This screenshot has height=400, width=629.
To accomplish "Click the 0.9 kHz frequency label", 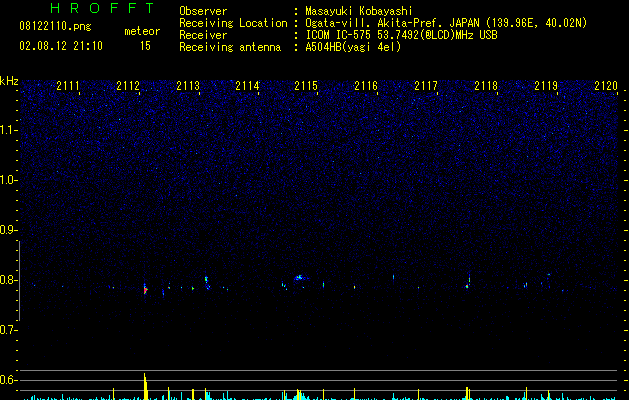I will pos(8,230).
